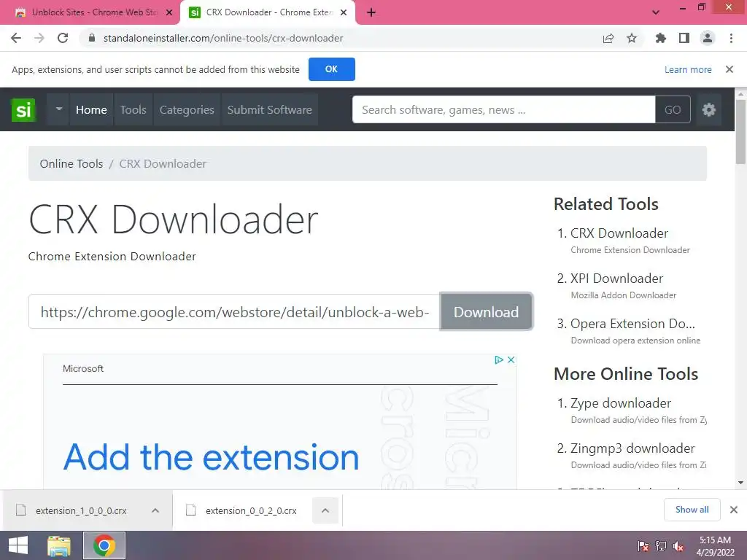Open File Explorer from the taskbar
This screenshot has height=560, width=747.
point(59,545)
